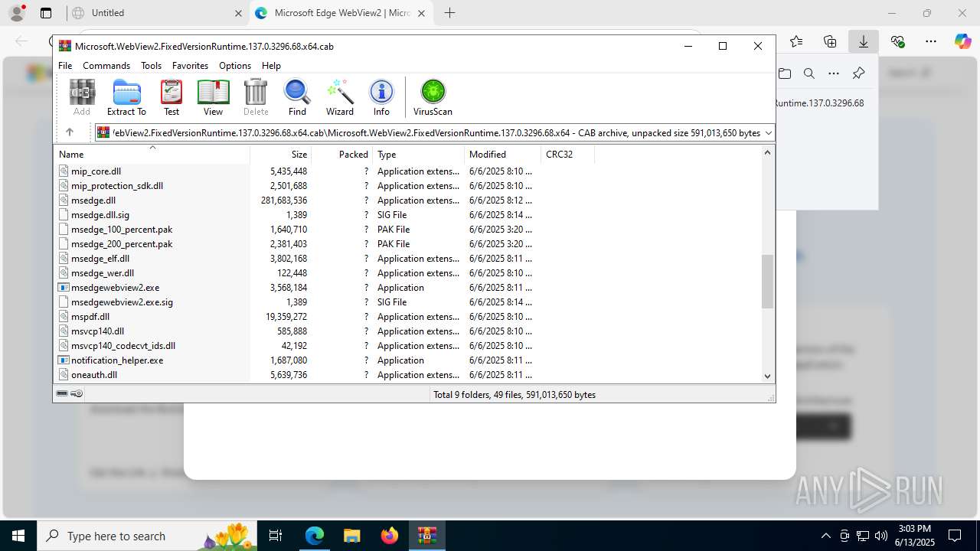Open Edge downloads button

point(863,41)
